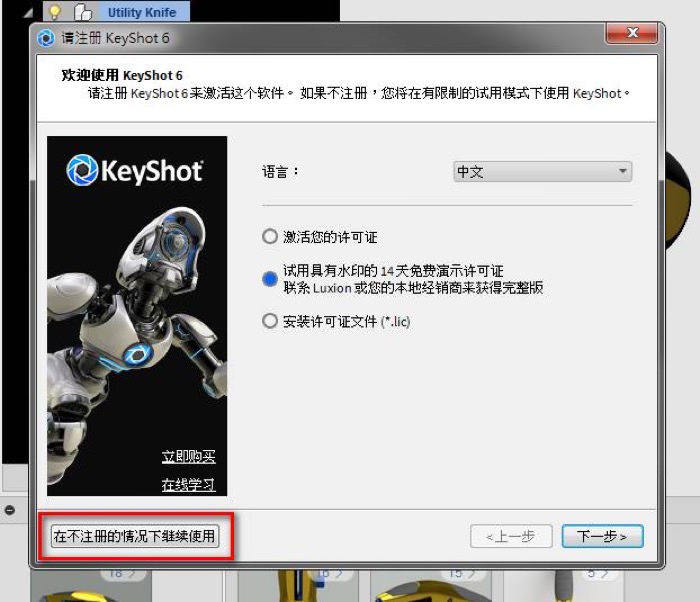The height and width of the screenshot is (602, 700).
Task: Open the 立即购买 link
Action: tap(188, 456)
